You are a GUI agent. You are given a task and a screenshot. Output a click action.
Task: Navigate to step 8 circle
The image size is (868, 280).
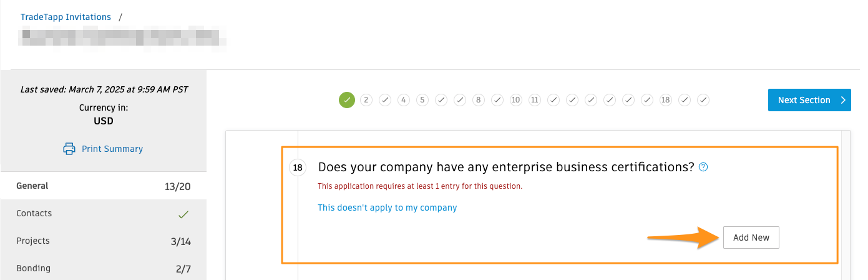pyautogui.click(x=479, y=100)
